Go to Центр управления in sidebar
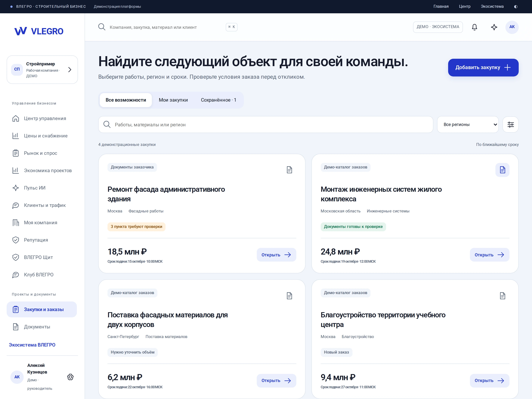Screen dimensions: 532x399 pyautogui.click(x=42, y=119)
